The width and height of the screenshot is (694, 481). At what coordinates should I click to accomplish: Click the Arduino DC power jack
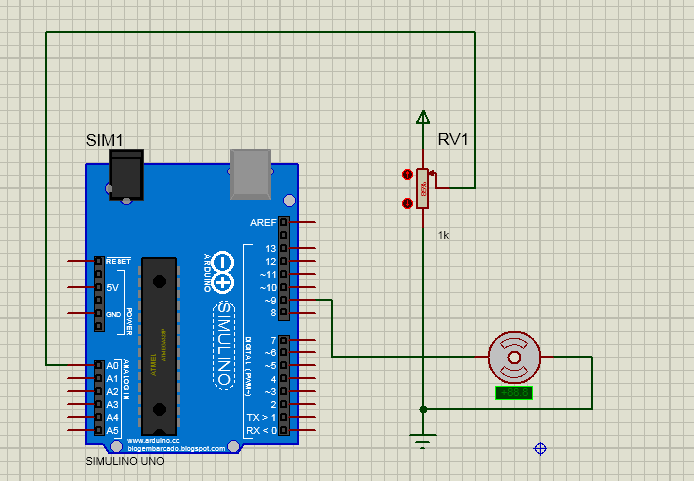[127, 175]
